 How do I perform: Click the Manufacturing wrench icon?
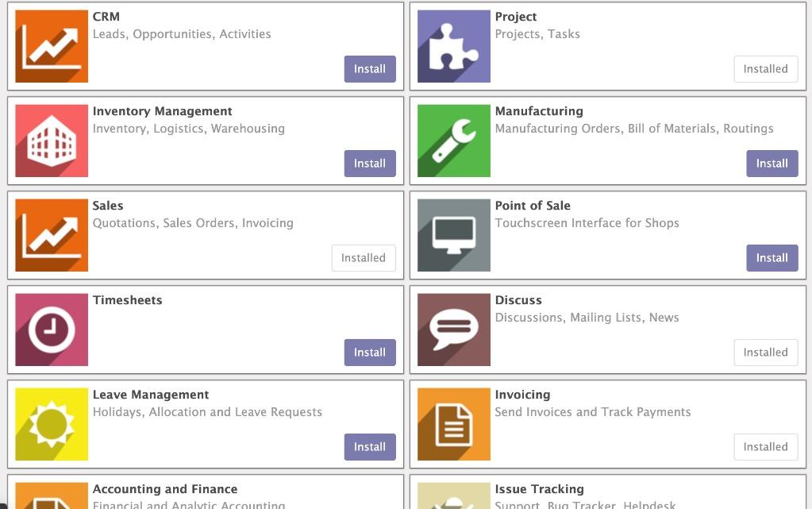click(454, 141)
